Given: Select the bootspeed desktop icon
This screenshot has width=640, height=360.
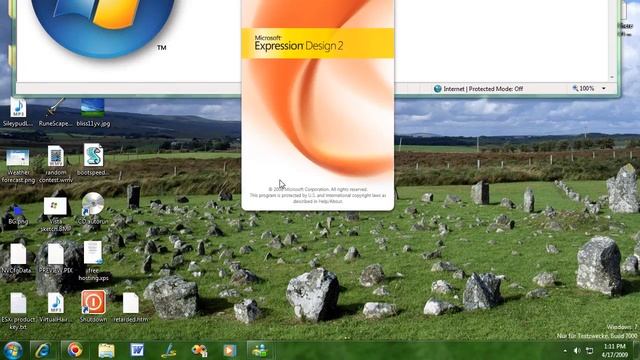Looking at the screenshot, I should click(x=93, y=160).
